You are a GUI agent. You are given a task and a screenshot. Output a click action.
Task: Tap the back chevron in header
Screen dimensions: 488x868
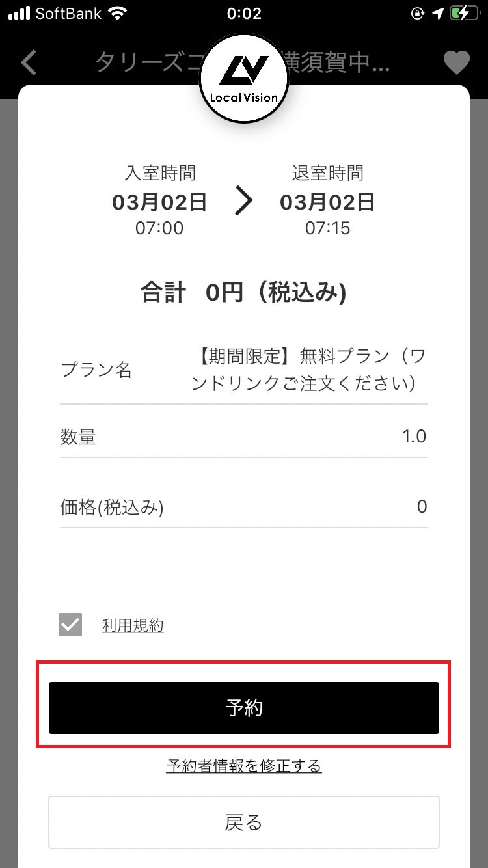click(29, 62)
